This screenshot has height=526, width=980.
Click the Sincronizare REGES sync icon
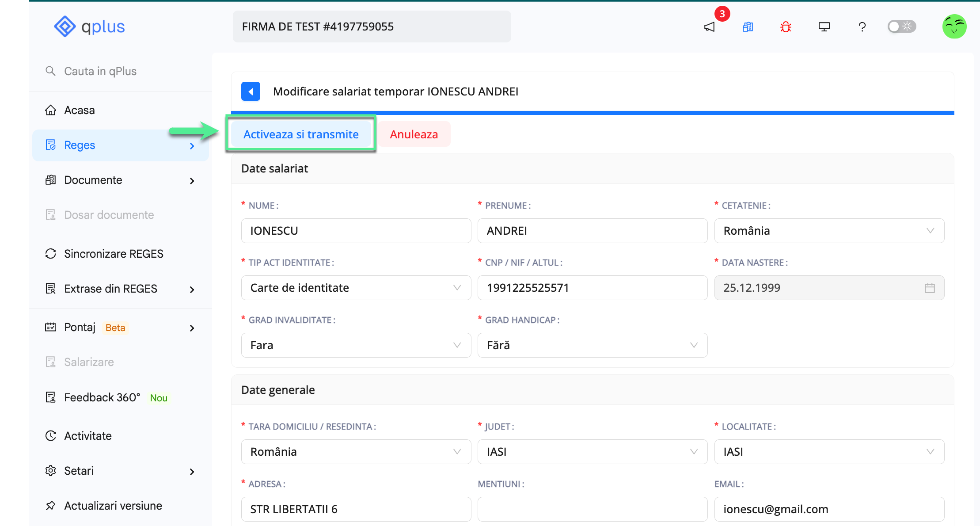(x=50, y=253)
